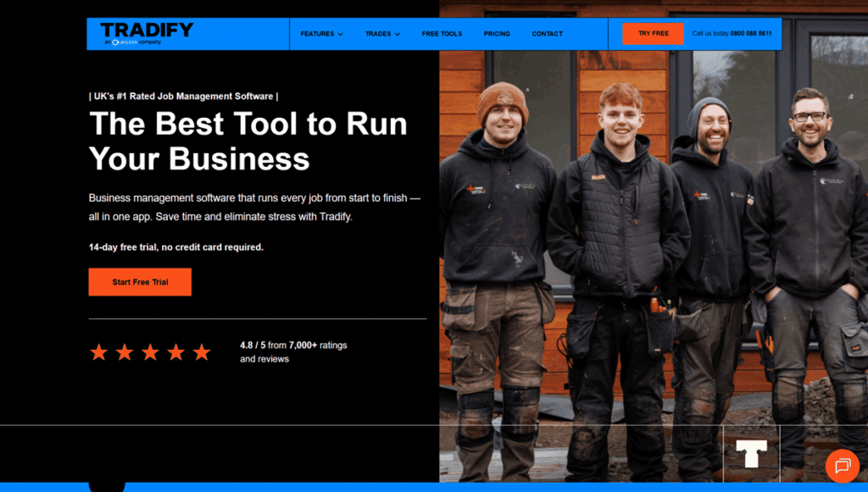Open the Contact page link
The height and width of the screenshot is (492, 868).
coord(547,34)
